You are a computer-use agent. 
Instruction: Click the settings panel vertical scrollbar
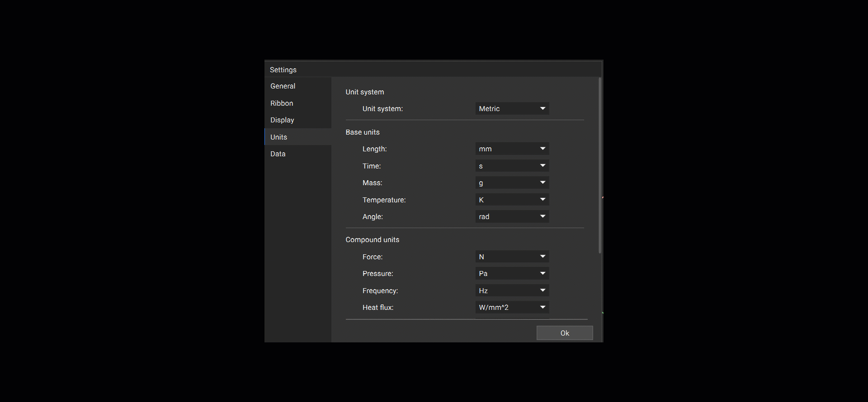click(x=600, y=165)
